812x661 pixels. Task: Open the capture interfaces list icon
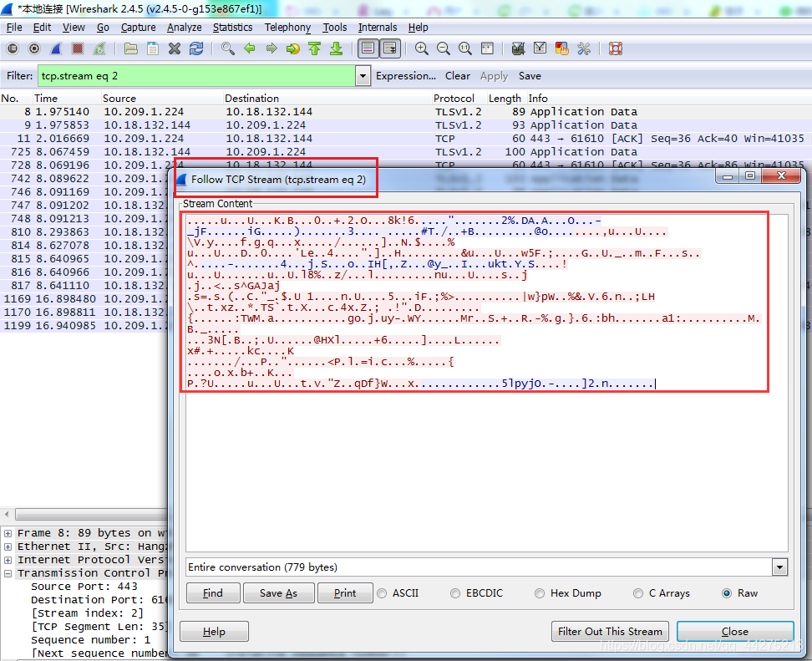tap(13, 48)
